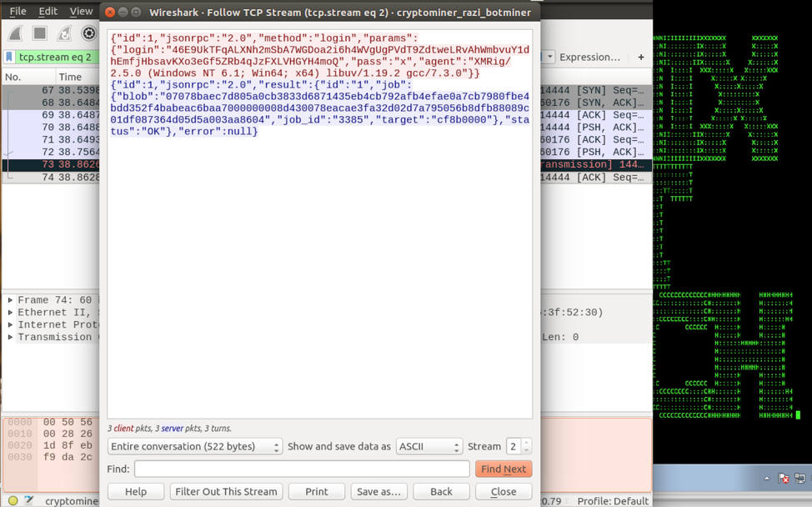Click the Find Next button
Screen dimensions: 812x507
click(x=503, y=469)
